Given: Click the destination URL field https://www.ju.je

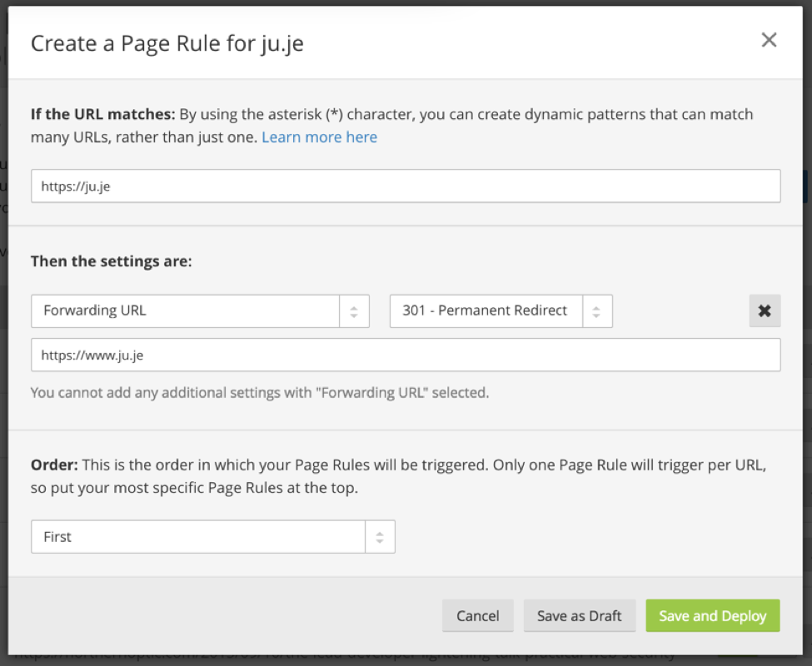Looking at the screenshot, I should point(406,355).
